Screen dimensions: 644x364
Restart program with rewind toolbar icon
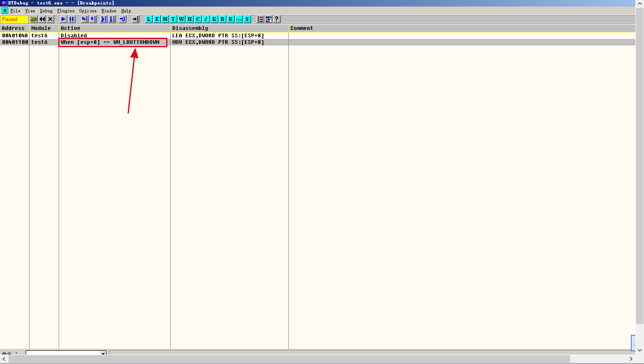[x=42, y=19]
